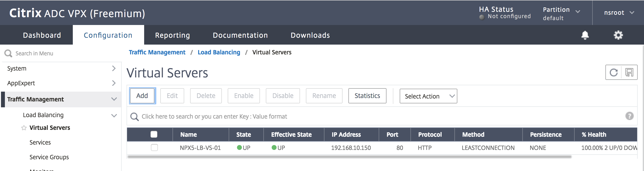Open the settings gear
This screenshot has width=644, height=171.
click(618, 35)
